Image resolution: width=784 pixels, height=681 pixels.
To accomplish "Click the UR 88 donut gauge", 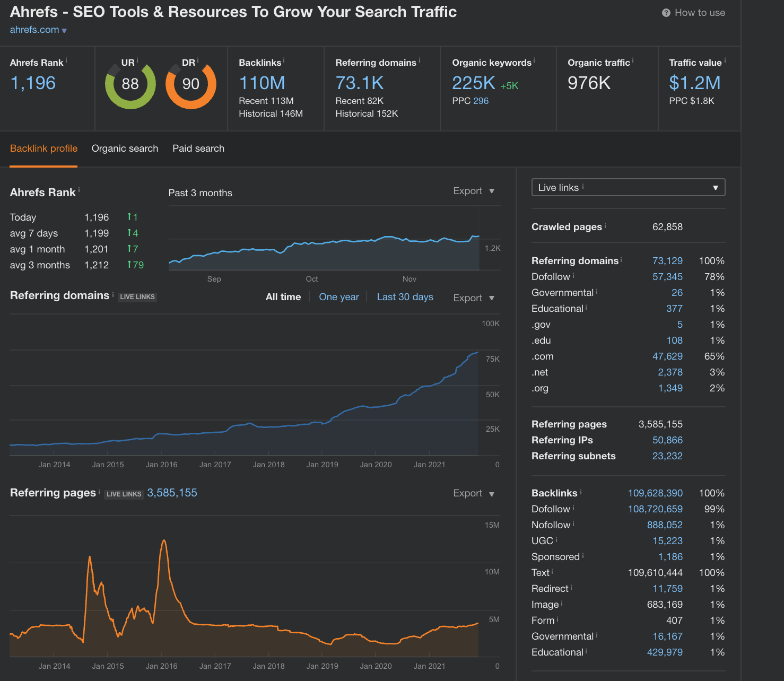I will point(130,84).
